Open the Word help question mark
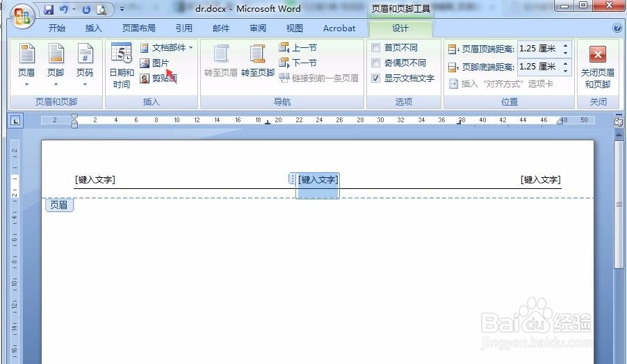627x364 pixels. click(617, 28)
